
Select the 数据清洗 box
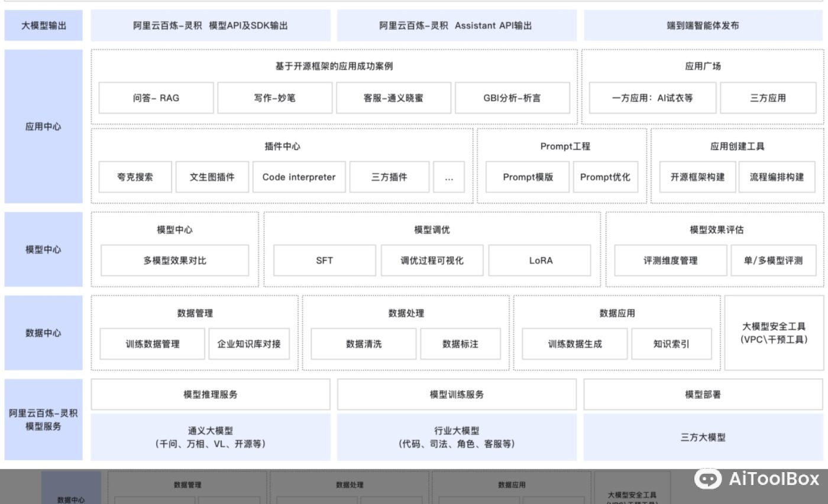[364, 344]
